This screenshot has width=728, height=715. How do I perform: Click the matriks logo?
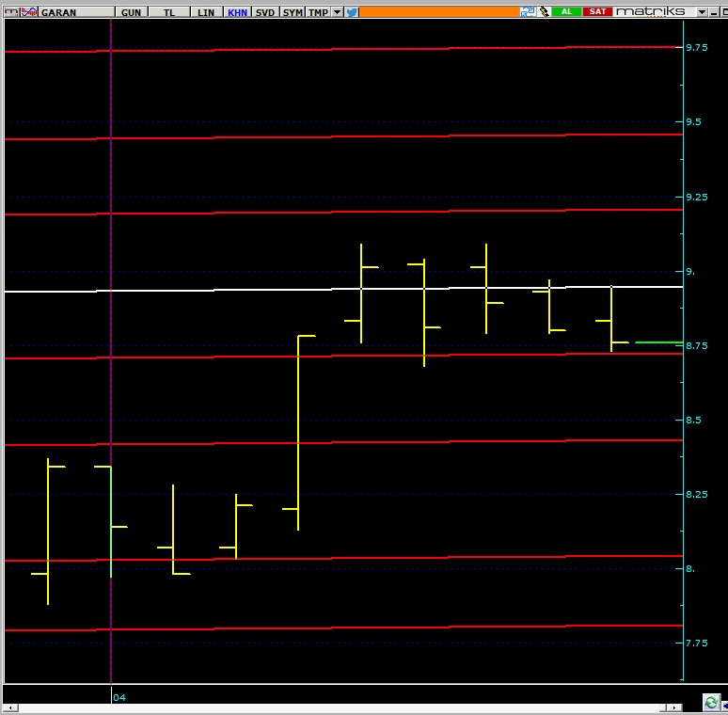coord(651,11)
